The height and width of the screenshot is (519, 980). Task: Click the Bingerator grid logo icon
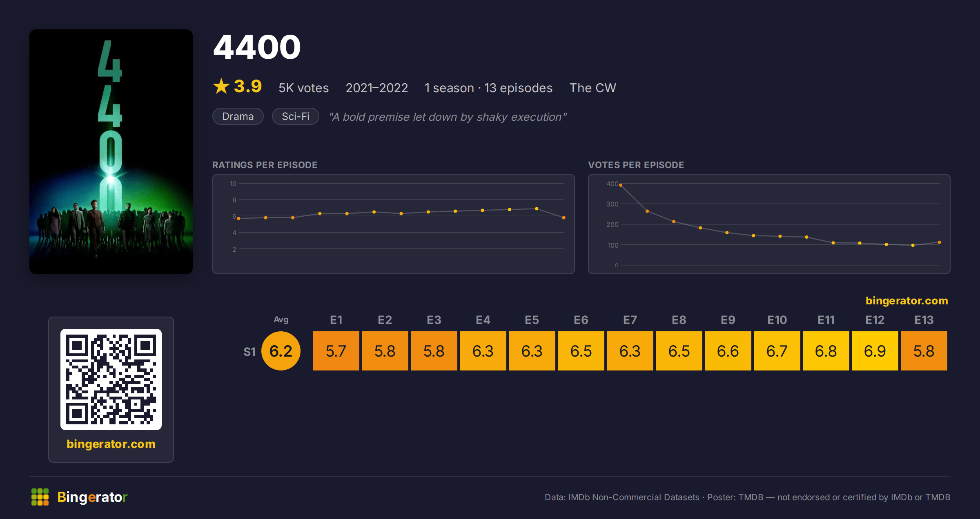pyautogui.click(x=40, y=497)
